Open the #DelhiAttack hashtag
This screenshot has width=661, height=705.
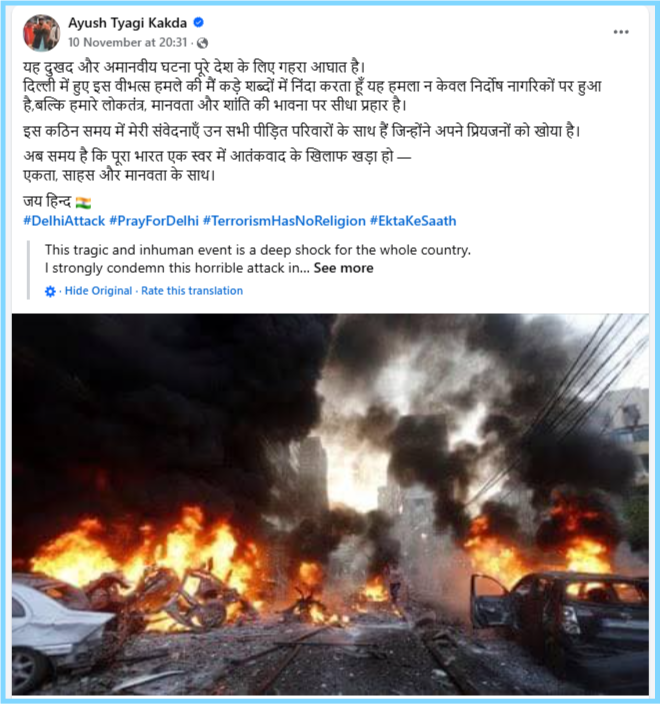pyautogui.click(x=64, y=221)
